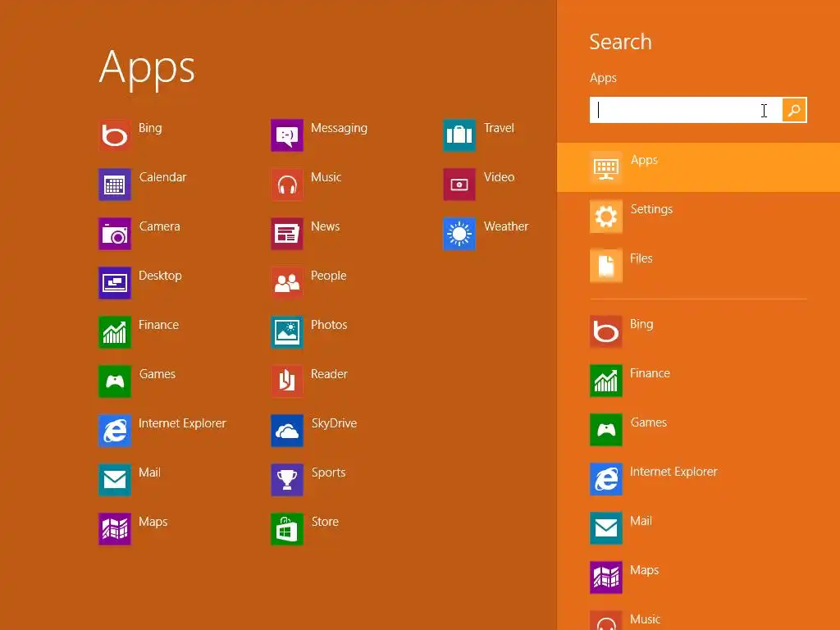
Task: Open Internet Explorer icon in Apps list
Action: 115,431
